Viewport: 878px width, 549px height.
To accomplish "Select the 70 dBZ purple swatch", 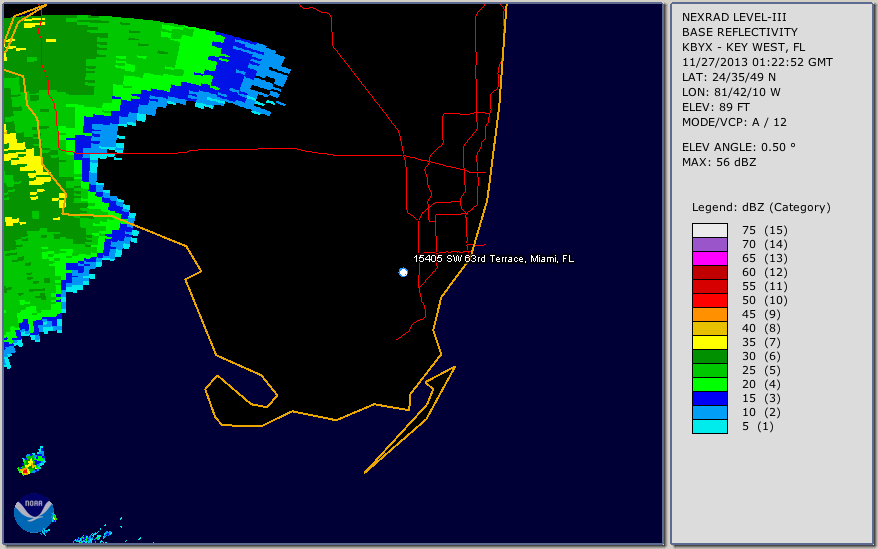I will point(710,244).
